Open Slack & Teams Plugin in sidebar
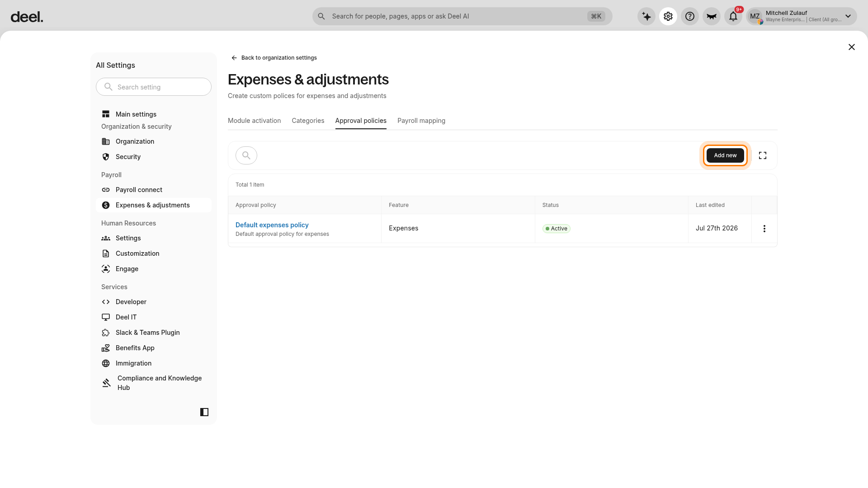 [154, 333]
